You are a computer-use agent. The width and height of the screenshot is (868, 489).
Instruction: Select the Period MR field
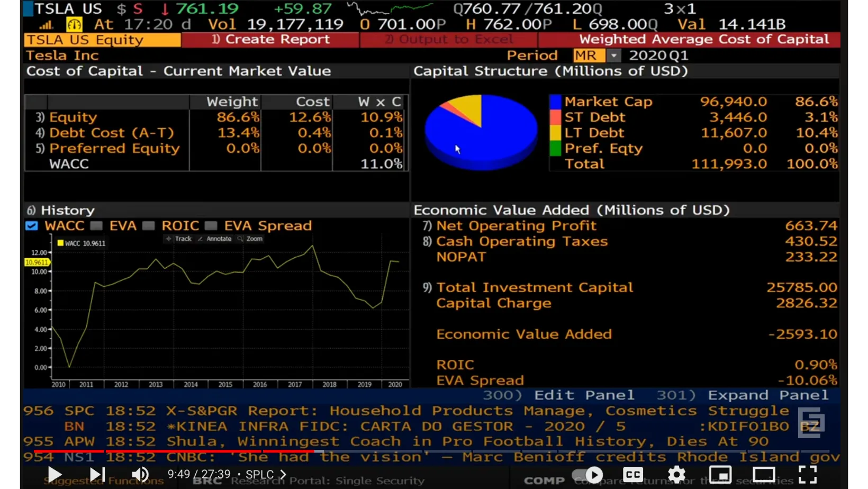coord(589,56)
